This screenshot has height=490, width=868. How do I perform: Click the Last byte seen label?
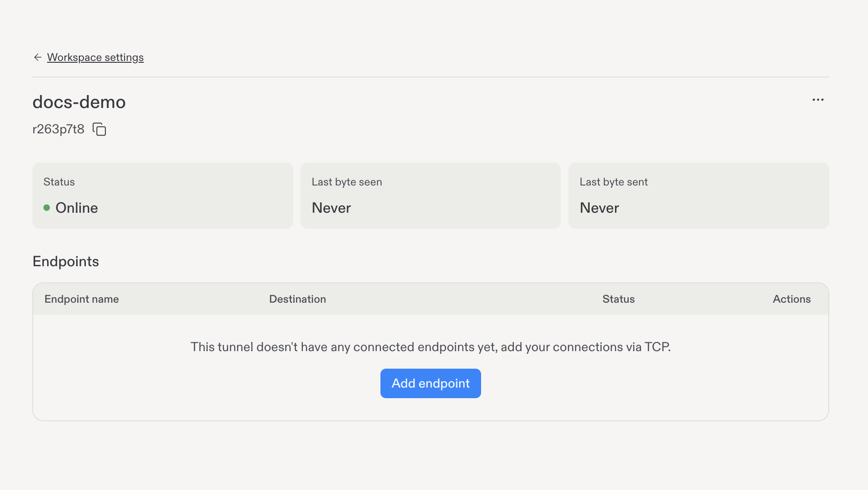click(347, 182)
